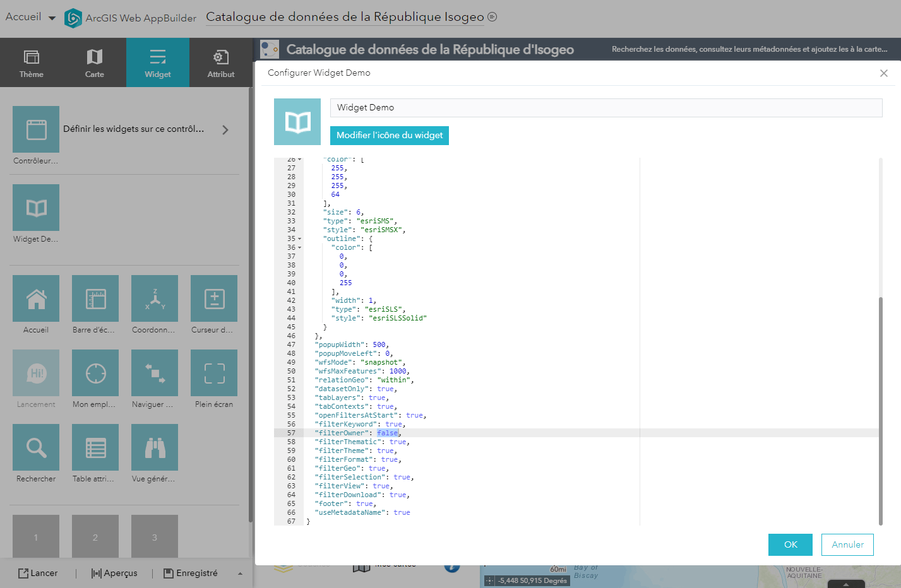
Task: Select the Coordonnées widget
Action: [155, 298]
